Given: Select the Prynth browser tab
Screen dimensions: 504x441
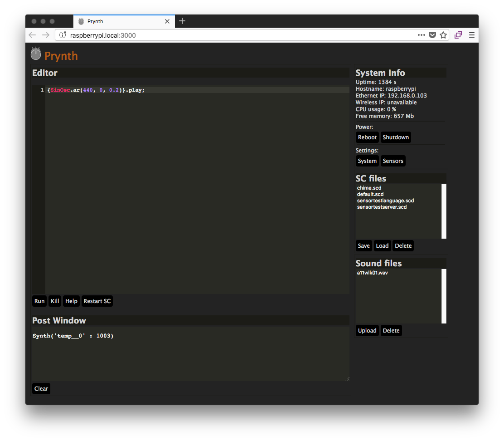Looking at the screenshot, I should (124, 21).
